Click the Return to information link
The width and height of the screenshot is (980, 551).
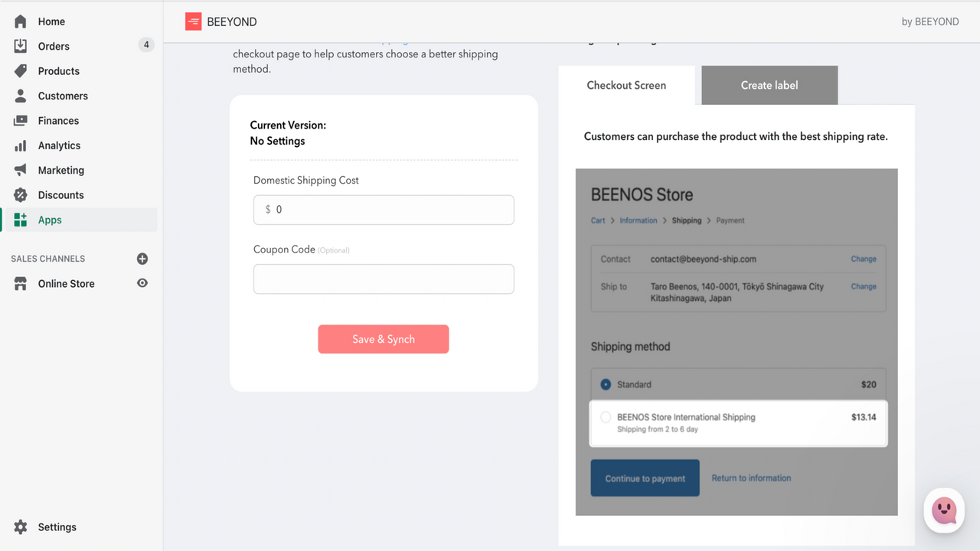[x=751, y=478]
